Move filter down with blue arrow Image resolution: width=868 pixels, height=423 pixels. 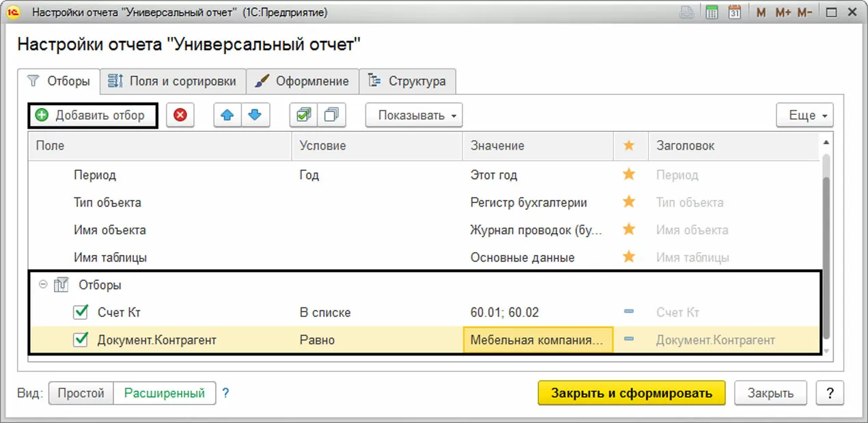click(255, 115)
